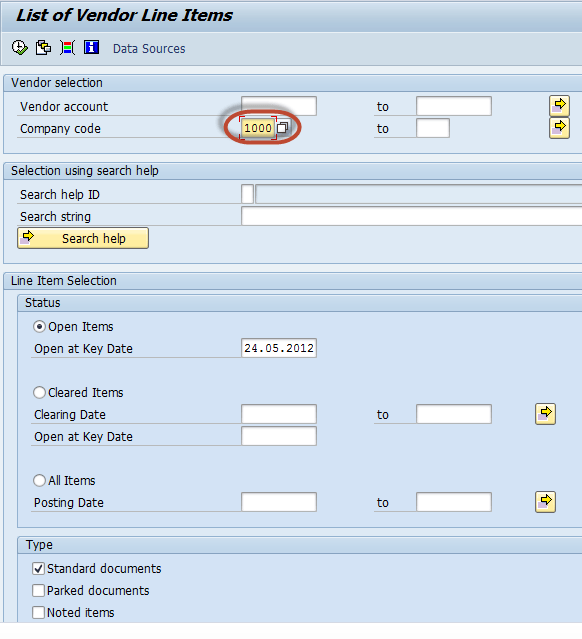Click the Search help button
582x639 pixels.
click(x=83, y=238)
